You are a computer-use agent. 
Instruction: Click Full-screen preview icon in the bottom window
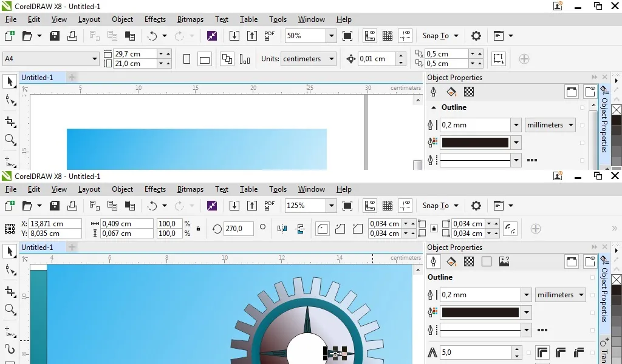(x=347, y=206)
